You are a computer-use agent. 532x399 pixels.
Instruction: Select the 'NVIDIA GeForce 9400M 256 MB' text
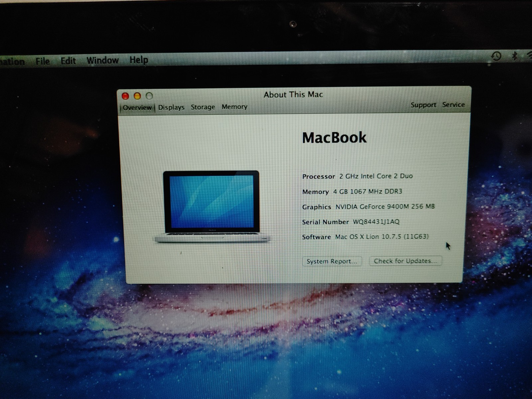pos(385,207)
